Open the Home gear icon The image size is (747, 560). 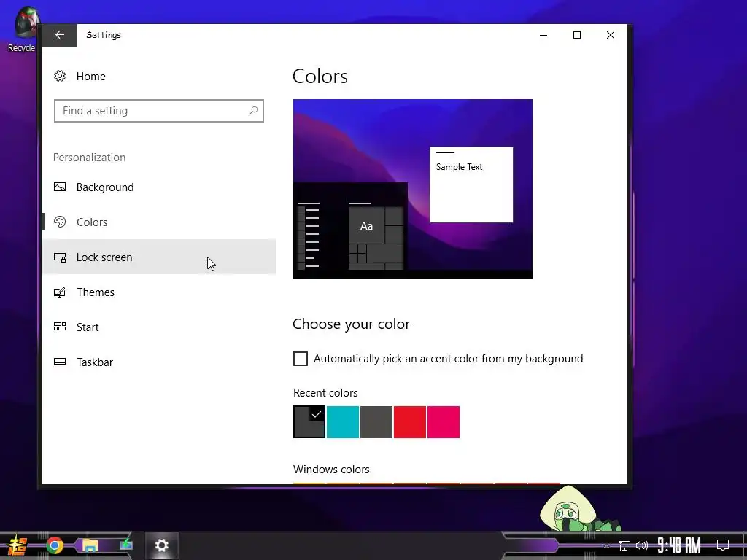pos(60,76)
